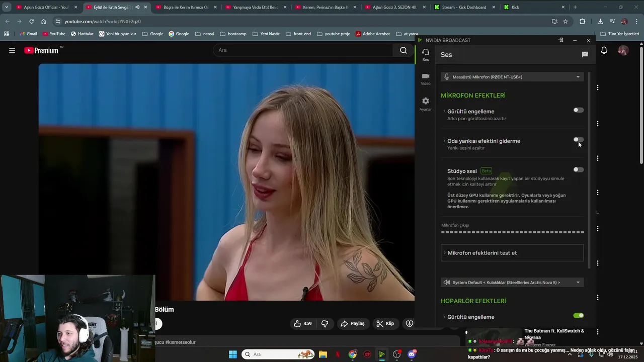644x362 pixels.
Task: Open the Video tab in NVIDIA Broadcast
Action: pyautogui.click(x=426, y=79)
